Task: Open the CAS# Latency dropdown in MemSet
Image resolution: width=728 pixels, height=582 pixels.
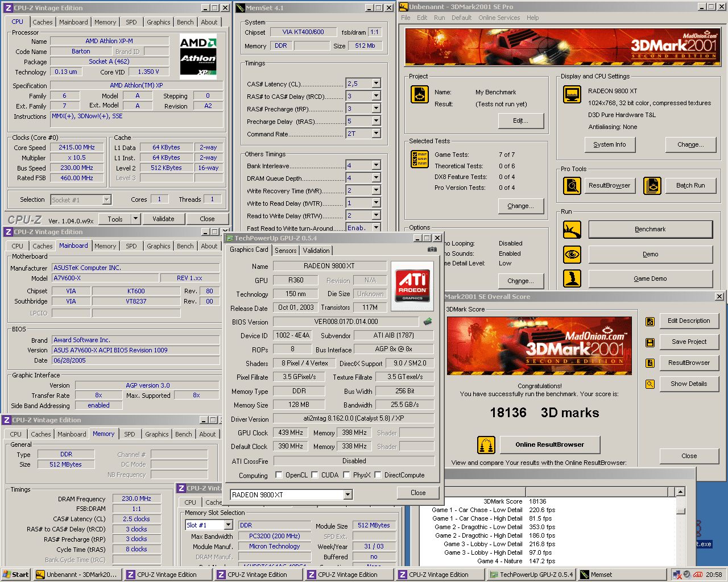Action: 376,84
